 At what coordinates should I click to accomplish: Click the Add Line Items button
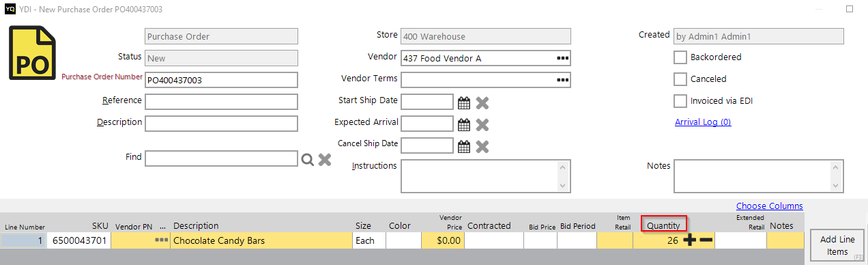coord(837,245)
